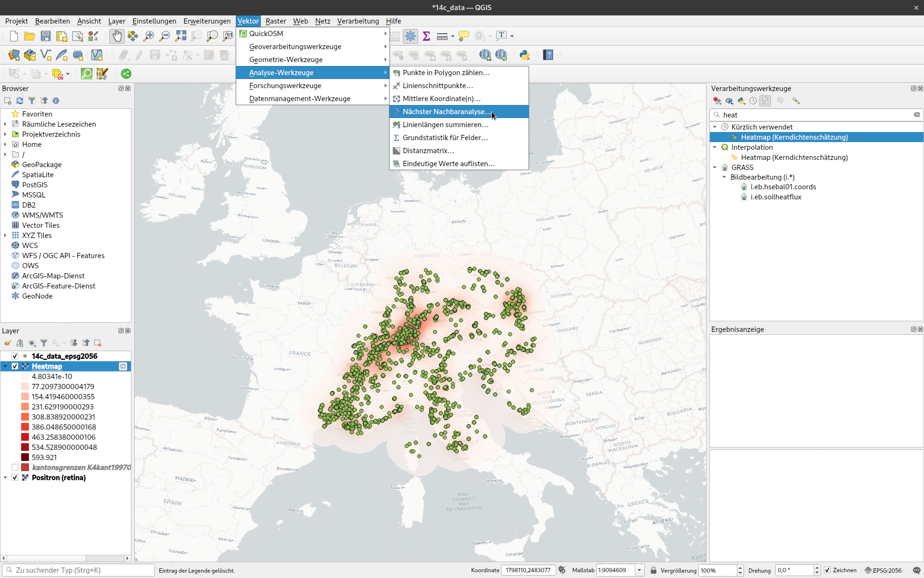Viewport: 924px width, 578px height.
Task: Open the Raster menu
Action: tap(275, 21)
